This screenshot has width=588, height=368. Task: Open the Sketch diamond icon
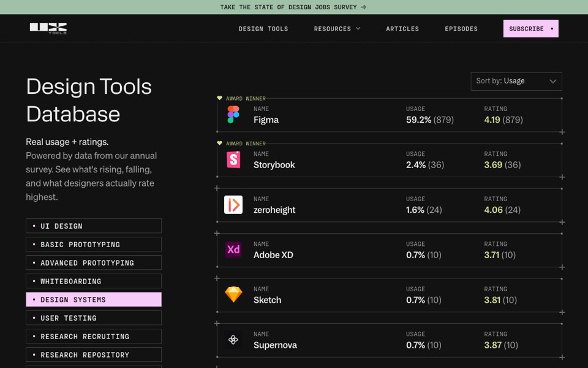point(233,294)
